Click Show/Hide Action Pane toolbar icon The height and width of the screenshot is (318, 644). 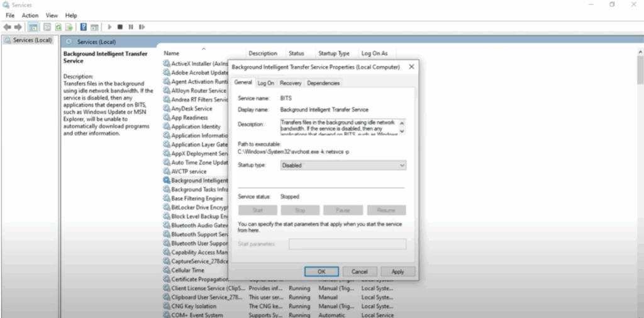(94, 27)
